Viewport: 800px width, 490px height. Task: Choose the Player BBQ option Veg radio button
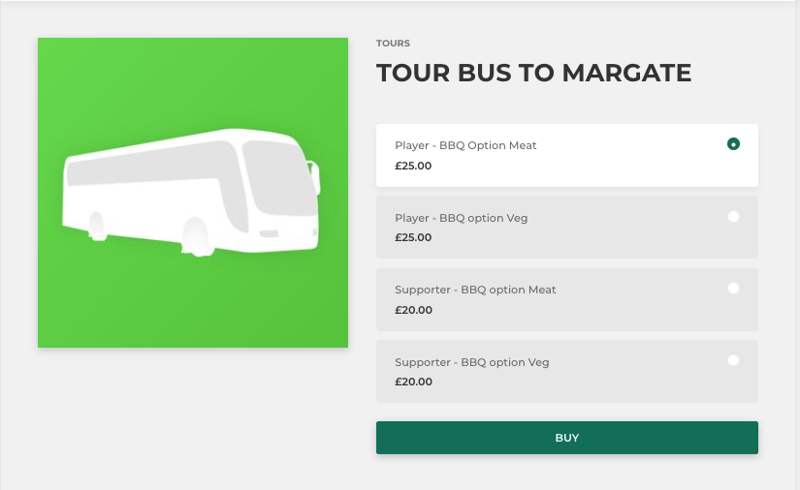733,216
